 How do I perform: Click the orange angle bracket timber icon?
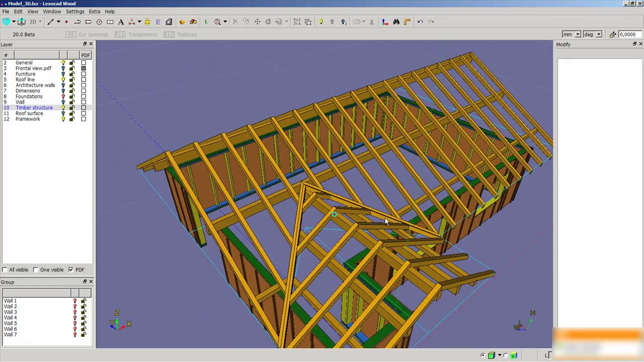pos(407,22)
